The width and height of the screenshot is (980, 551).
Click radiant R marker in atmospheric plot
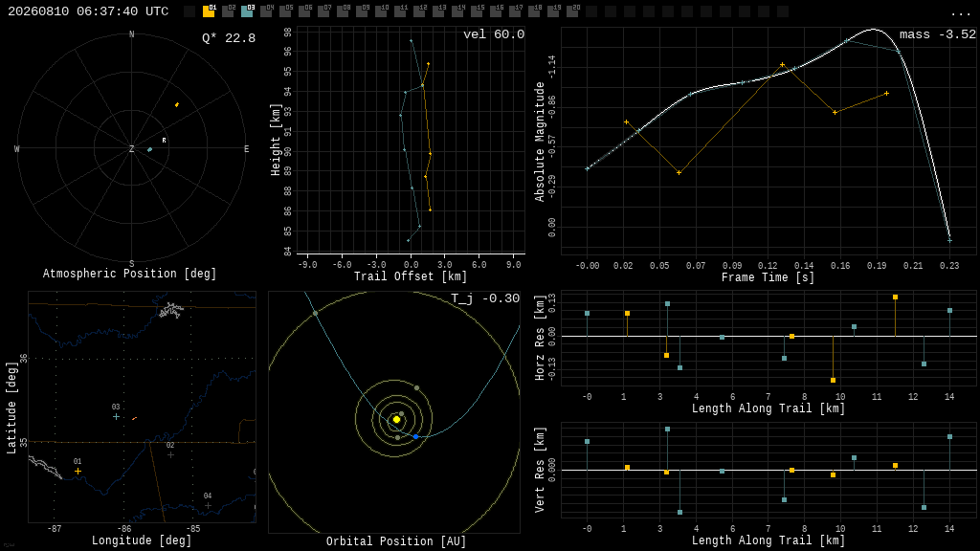click(x=165, y=141)
